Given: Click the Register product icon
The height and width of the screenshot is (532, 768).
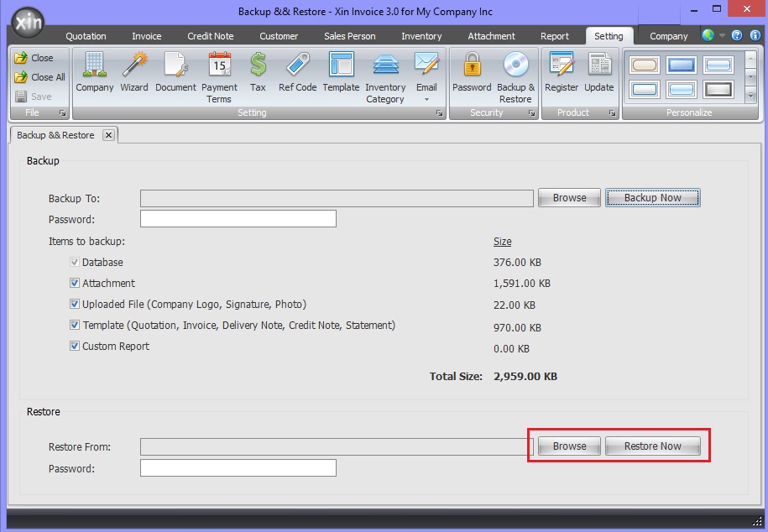Looking at the screenshot, I should pyautogui.click(x=562, y=72).
